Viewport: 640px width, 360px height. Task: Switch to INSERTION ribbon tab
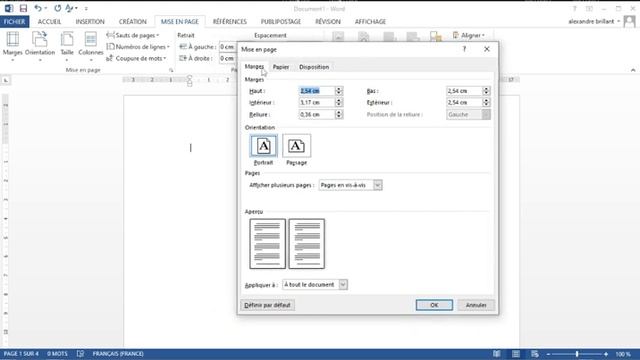(x=90, y=22)
